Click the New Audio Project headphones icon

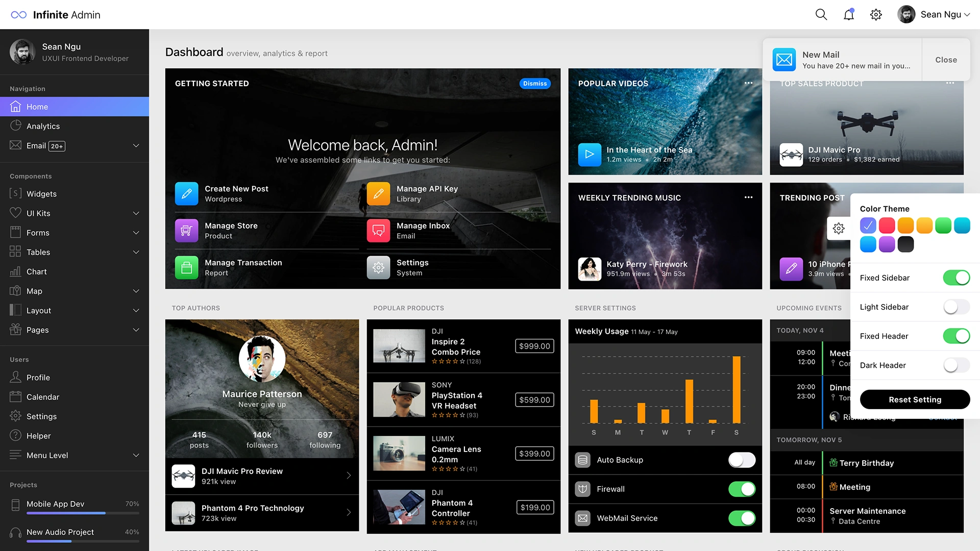(x=15, y=532)
